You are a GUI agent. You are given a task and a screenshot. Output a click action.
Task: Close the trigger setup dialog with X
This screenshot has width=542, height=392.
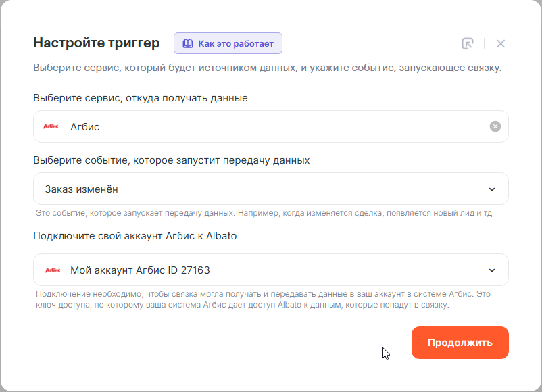501,43
